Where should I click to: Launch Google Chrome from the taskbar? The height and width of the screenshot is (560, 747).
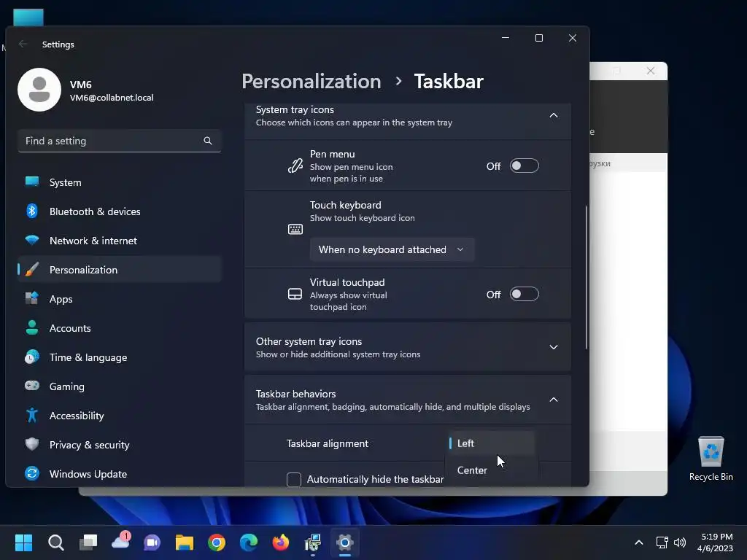tap(217, 542)
